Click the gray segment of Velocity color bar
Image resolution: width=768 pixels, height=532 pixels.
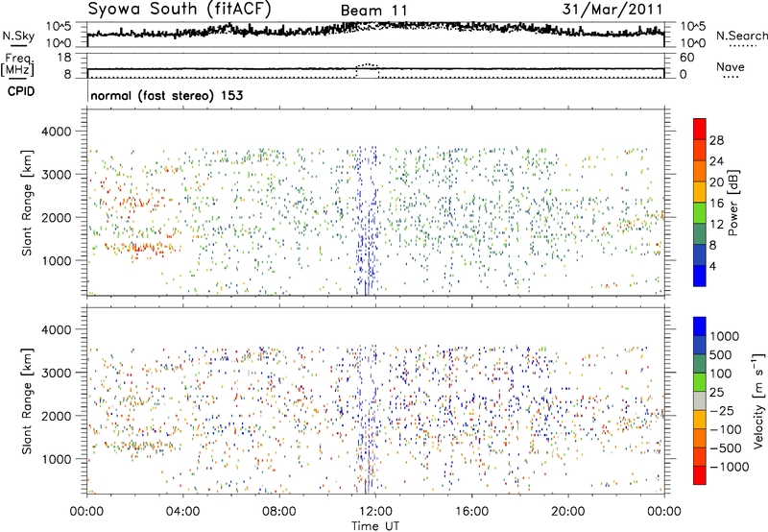click(700, 400)
